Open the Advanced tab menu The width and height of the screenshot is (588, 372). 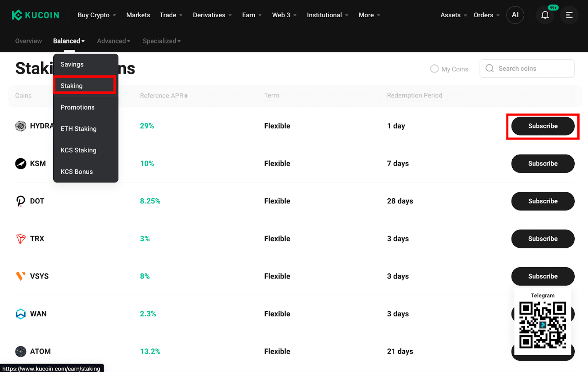click(114, 41)
